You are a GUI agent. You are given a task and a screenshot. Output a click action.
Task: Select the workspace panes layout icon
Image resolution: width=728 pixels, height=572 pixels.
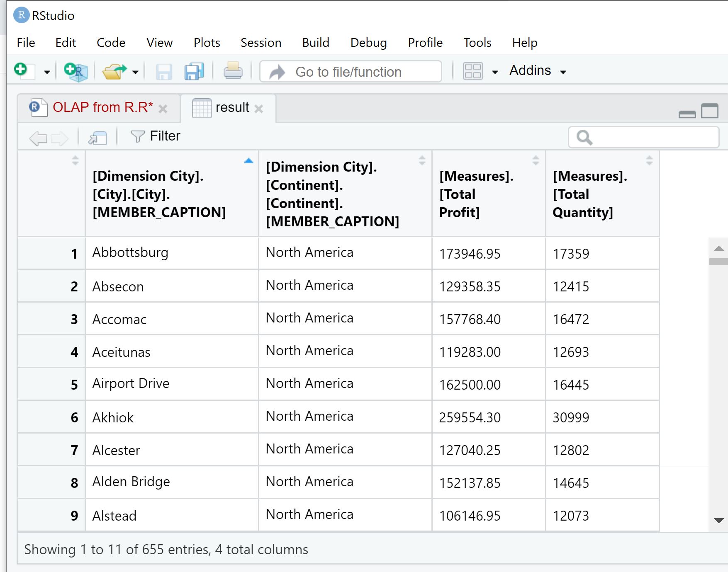[472, 70]
